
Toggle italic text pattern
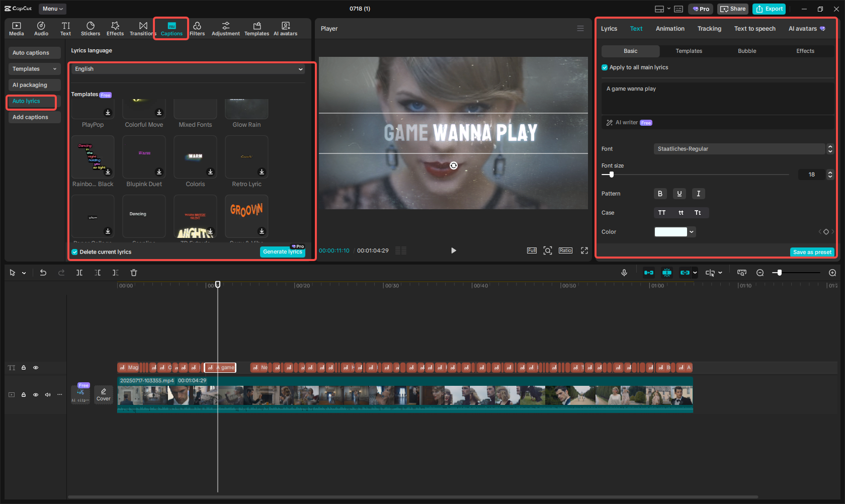pos(699,194)
